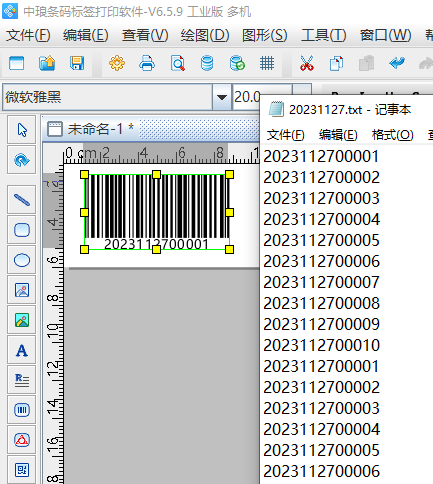Open the 图形(S) menu

pyautogui.click(x=265, y=35)
